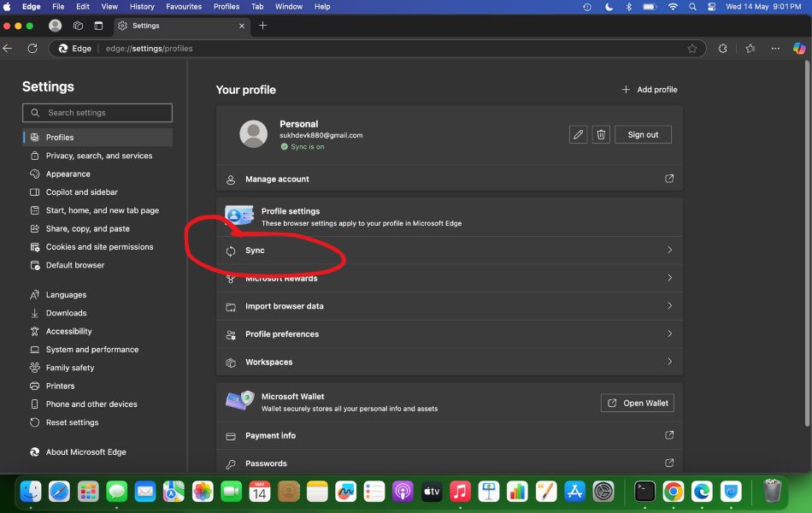Open Terminal from the dock
The height and width of the screenshot is (513, 812).
(x=644, y=491)
